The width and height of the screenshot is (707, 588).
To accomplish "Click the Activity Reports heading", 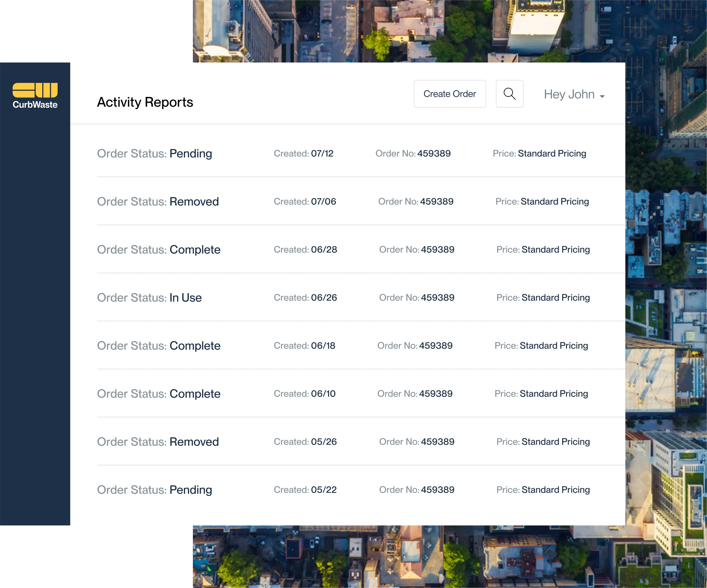I will click(145, 102).
